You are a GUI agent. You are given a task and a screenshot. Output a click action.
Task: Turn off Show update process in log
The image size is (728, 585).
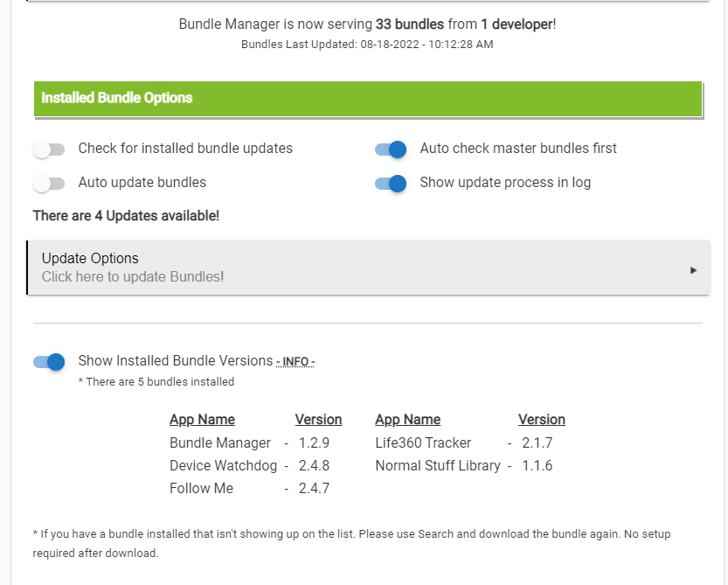[x=390, y=183]
